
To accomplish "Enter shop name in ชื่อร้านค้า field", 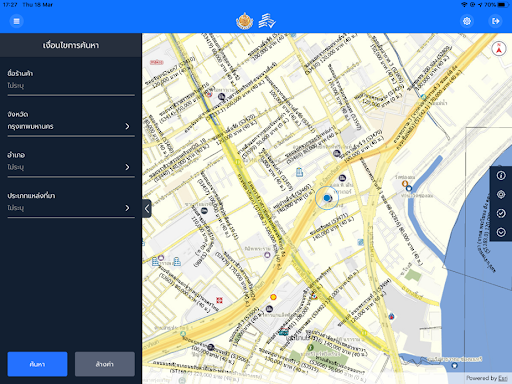I will pos(71,86).
